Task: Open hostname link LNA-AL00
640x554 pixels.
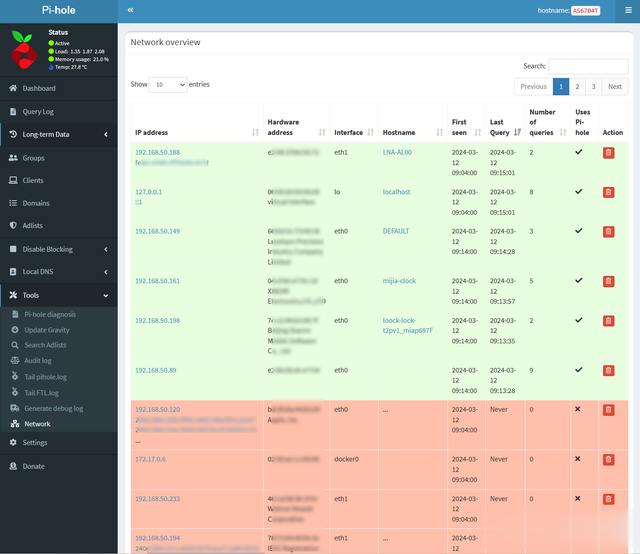Action: 397,152
